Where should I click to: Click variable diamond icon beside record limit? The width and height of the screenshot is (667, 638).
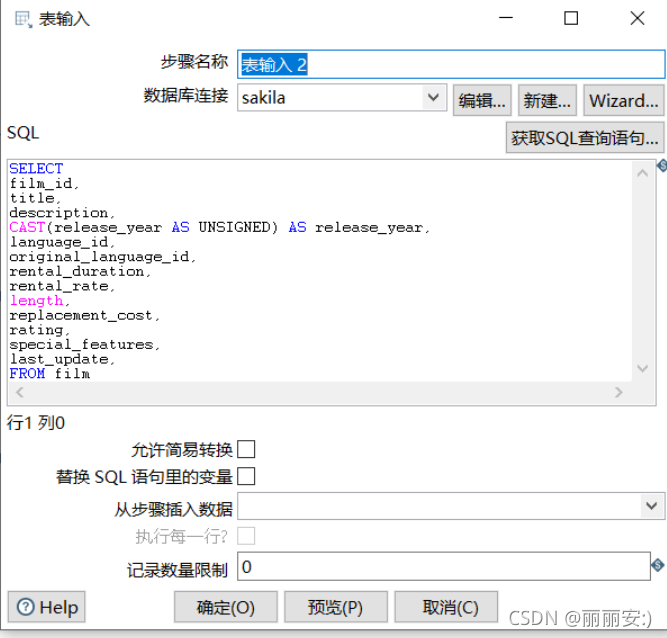658,565
